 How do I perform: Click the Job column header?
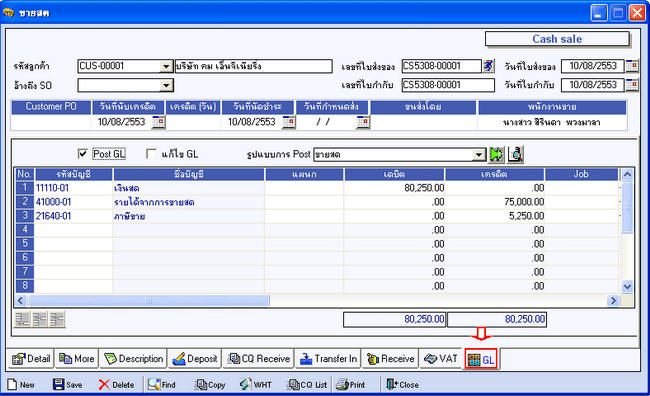click(581, 174)
